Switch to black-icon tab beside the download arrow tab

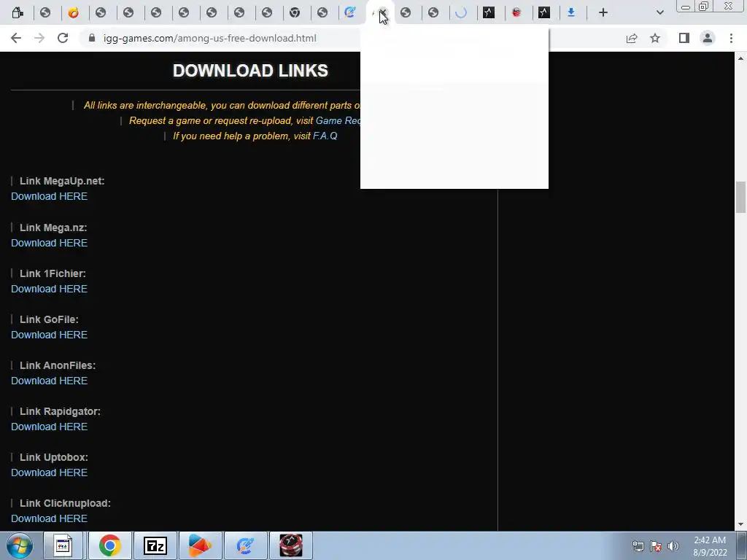(544, 12)
